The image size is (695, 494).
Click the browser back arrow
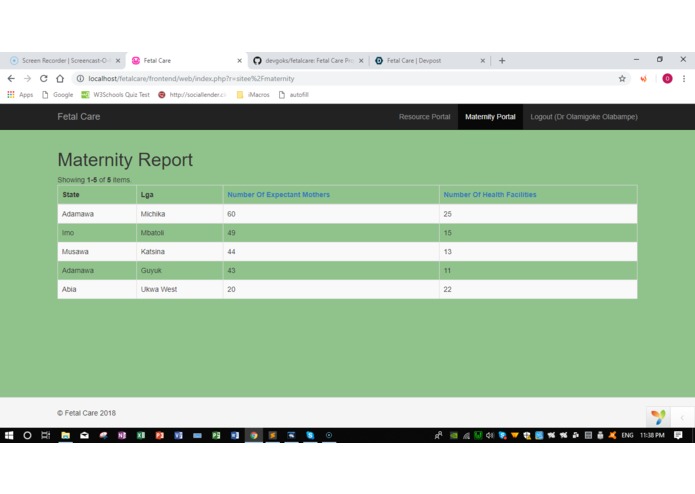[11, 78]
